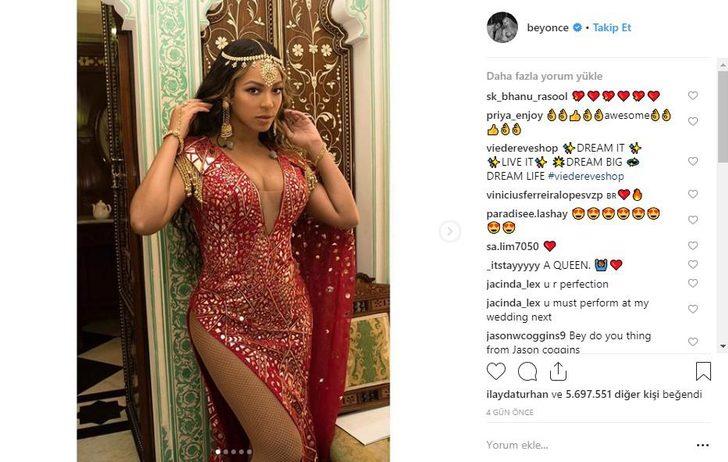The height and width of the screenshot is (462, 728).
Task: Open the beyonce profile avatar
Action: tap(502, 28)
